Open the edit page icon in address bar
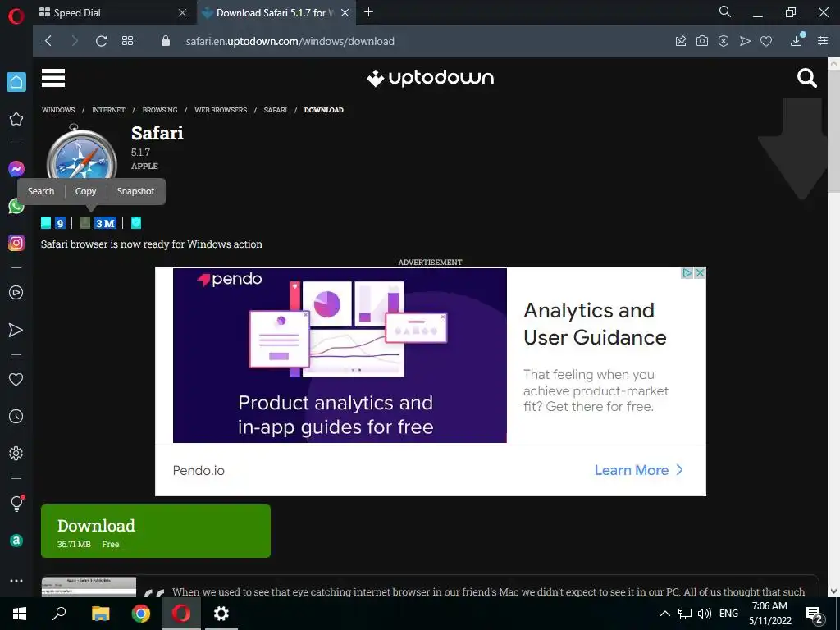 [x=681, y=41]
